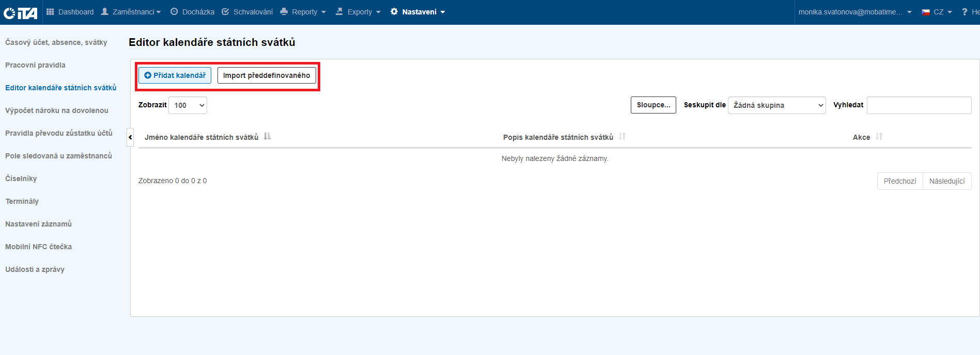Click the Nastavení gear menu

pyautogui.click(x=418, y=12)
